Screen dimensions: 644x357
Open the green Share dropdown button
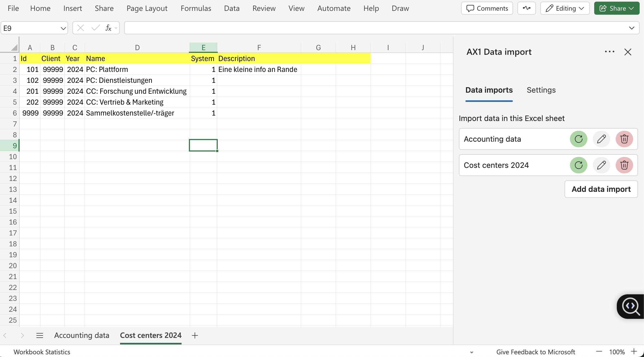pyautogui.click(x=617, y=8)
